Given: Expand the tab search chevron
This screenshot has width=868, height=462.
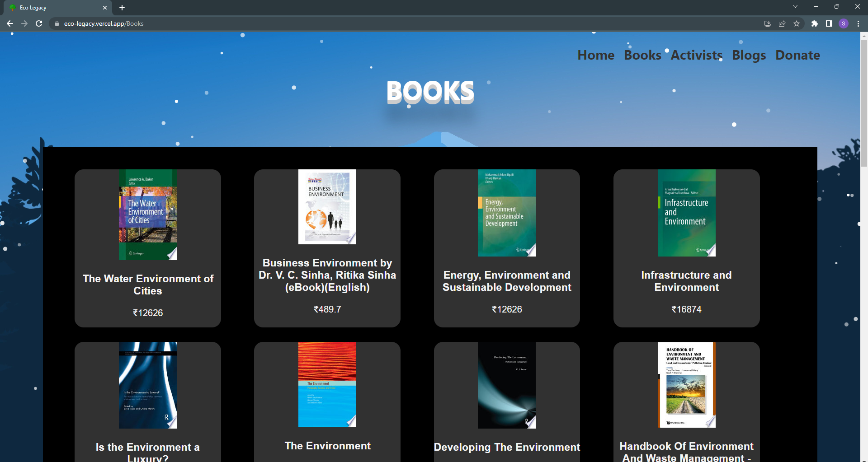Looking at the screenshot, I should click(x=795, y=6).
